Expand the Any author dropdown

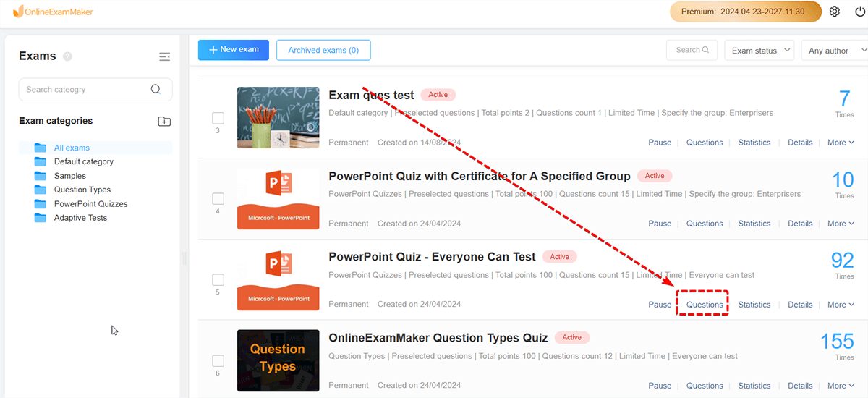pos(834,51)
